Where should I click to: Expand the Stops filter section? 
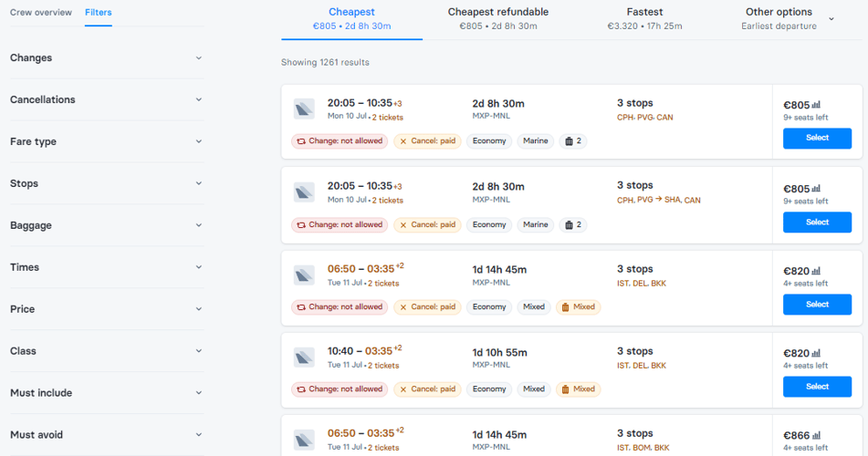106,183
